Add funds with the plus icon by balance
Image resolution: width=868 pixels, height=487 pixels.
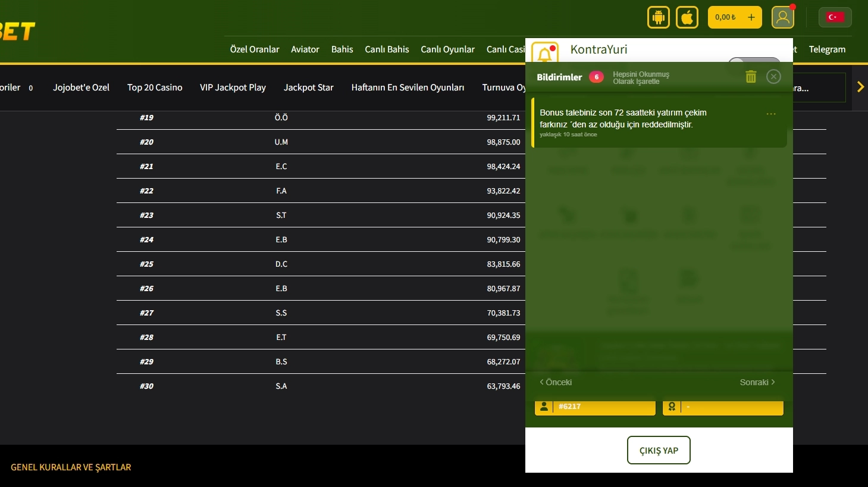pos(751,17)
